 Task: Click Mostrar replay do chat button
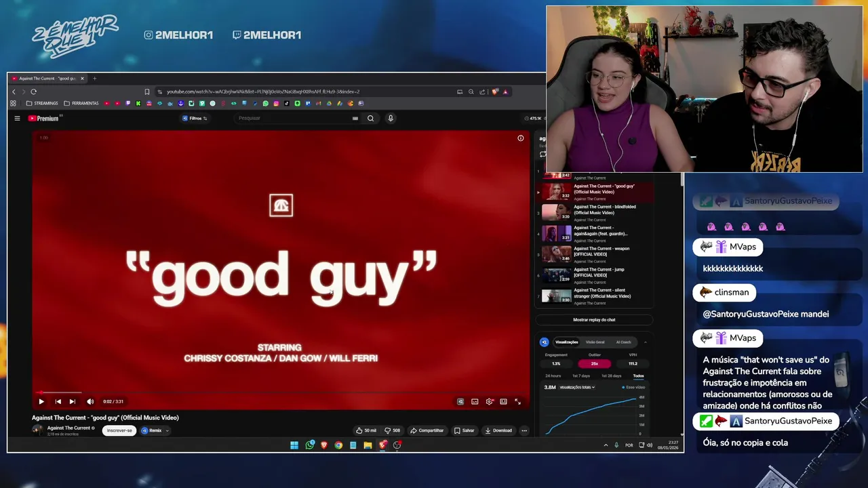point(594,320)
